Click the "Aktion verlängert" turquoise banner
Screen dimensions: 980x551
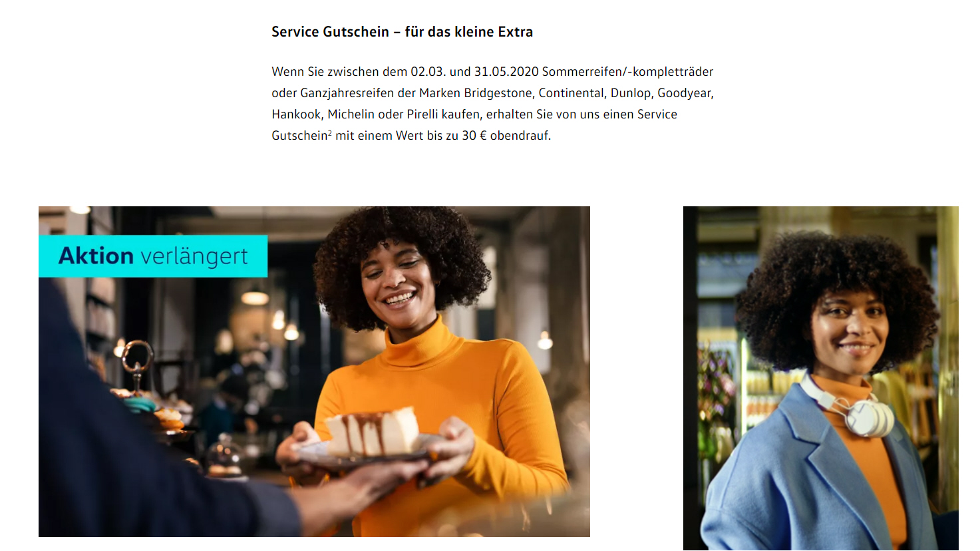point(153,256)
